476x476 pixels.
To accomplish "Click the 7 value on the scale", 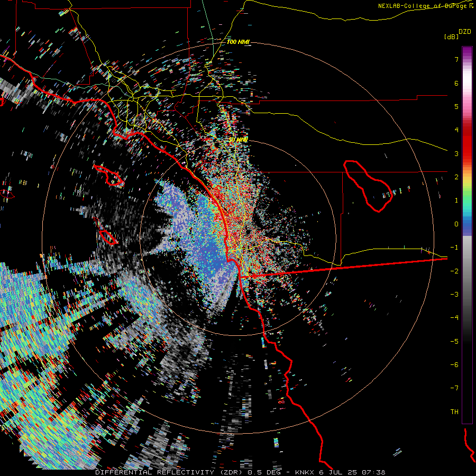I will click(x=456, y=59).
